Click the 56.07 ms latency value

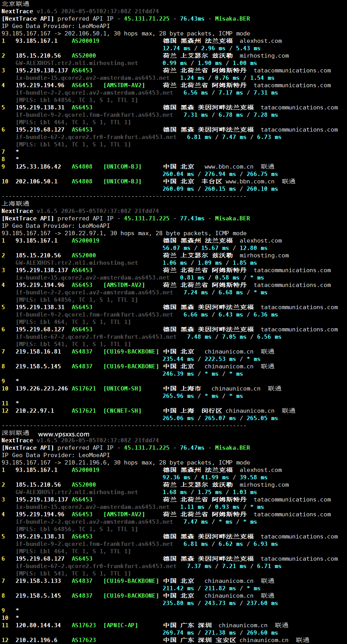coord(177,248)
